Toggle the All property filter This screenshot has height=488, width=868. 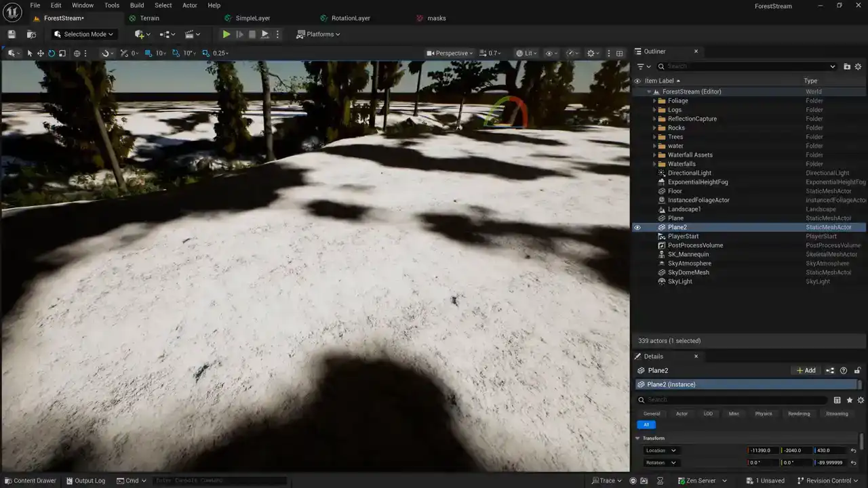(646, 425)
